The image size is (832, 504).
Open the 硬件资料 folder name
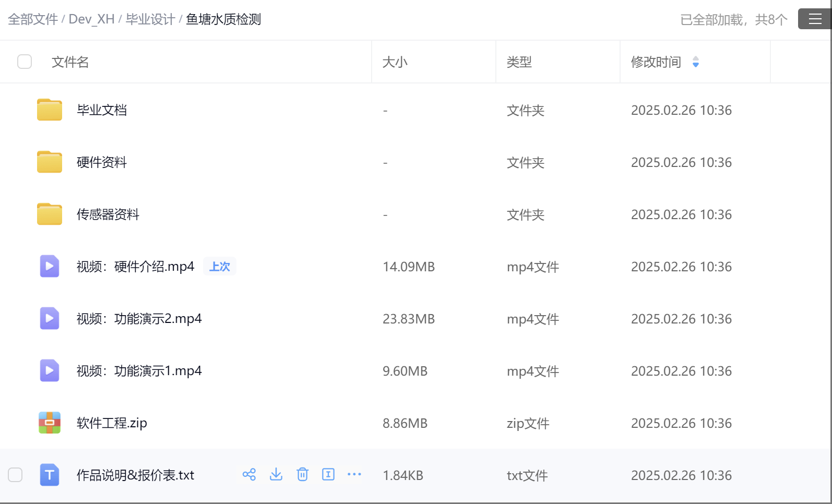(x=102, y=162)
